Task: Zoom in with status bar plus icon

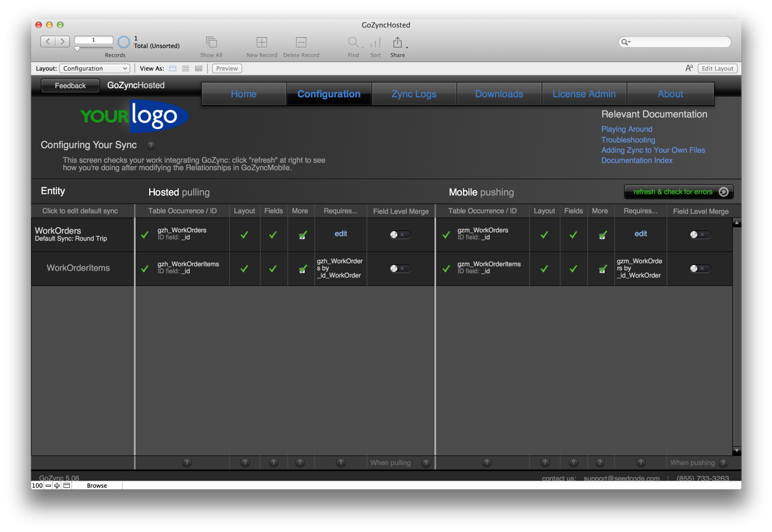Action: point(57,486)
